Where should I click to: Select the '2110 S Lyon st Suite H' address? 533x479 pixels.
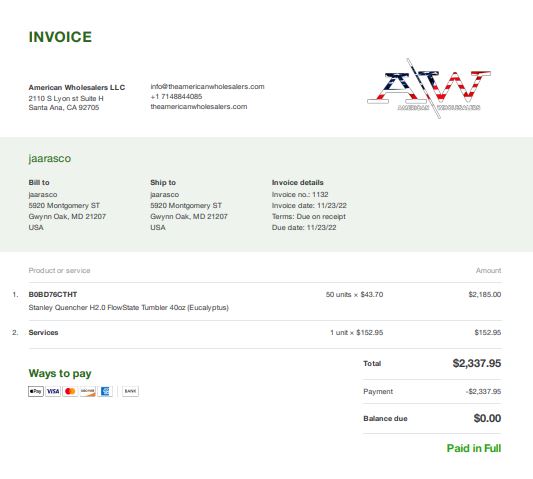click(66, 98)
